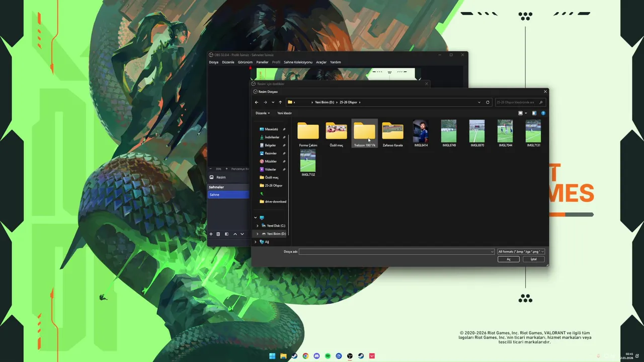This screenshot has height=362, width=644.
Task: Select the Zafanso Kavala folder
Action: [392, 134]
